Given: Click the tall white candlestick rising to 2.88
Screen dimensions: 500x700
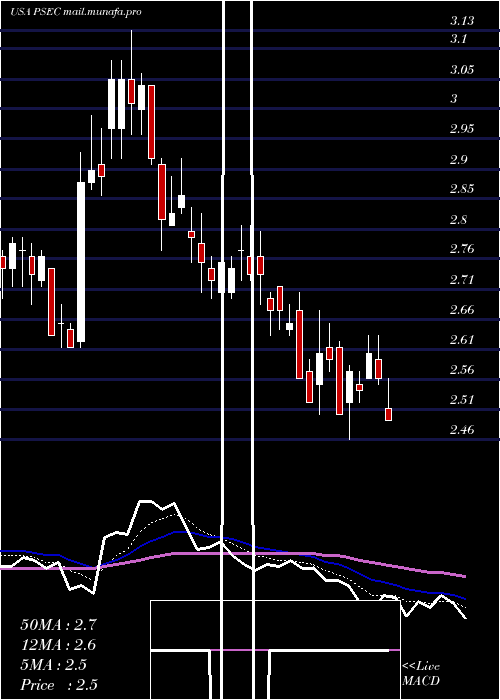Looking at the screenshot, I should pyautogui.click(x=81, y=262).
